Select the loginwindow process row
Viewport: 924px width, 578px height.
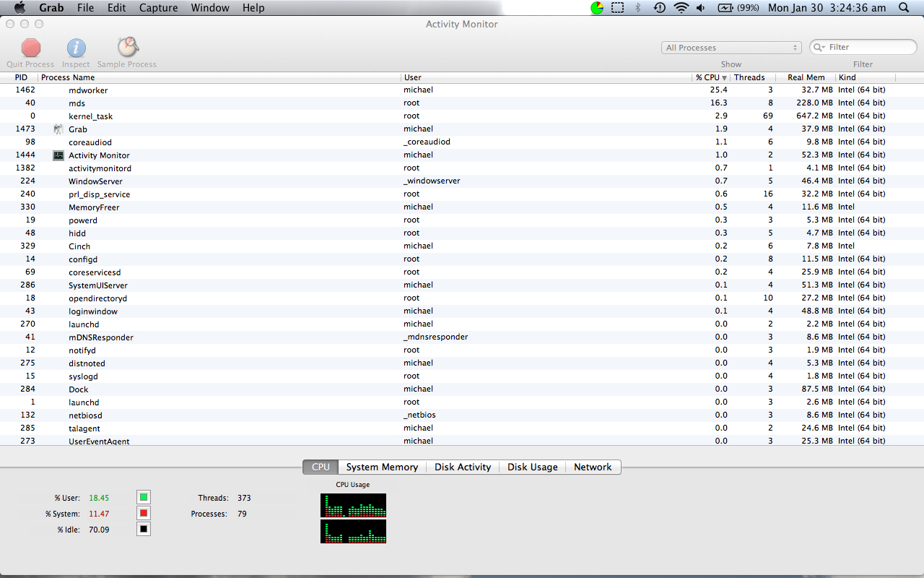(x=462, y=311)
